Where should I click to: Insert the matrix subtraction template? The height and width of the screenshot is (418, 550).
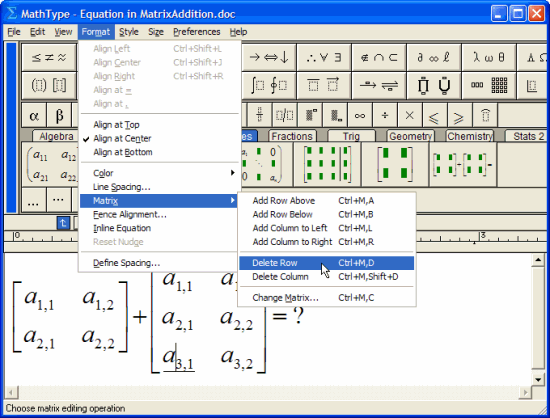pyautogui.click(x=463, y=165)
